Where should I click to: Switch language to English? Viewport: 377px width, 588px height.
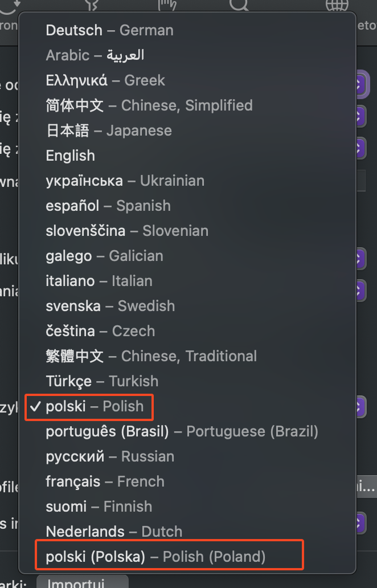(71, 156)
